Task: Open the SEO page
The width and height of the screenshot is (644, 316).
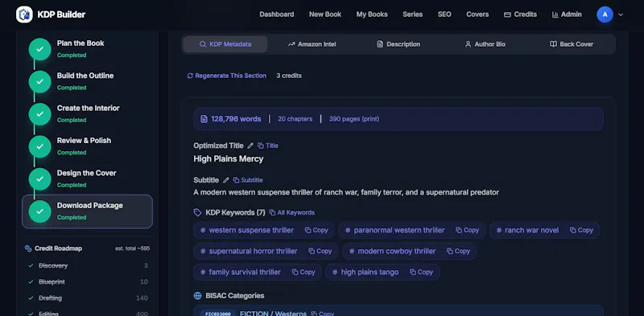Action: pos(444,14)
